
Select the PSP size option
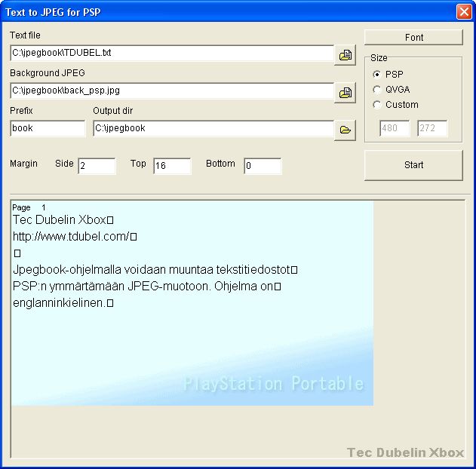[378, 75]
